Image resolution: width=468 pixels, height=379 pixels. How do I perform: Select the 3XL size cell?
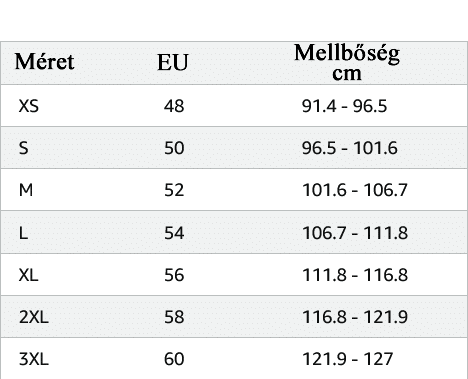click(34, 359)
